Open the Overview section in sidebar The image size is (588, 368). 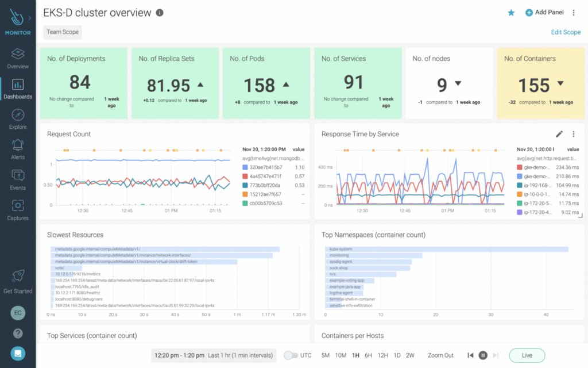pos(18,58)
